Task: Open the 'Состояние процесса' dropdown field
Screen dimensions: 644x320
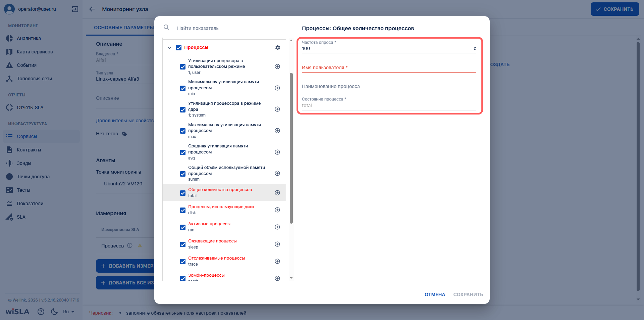Action: (389, 103)
